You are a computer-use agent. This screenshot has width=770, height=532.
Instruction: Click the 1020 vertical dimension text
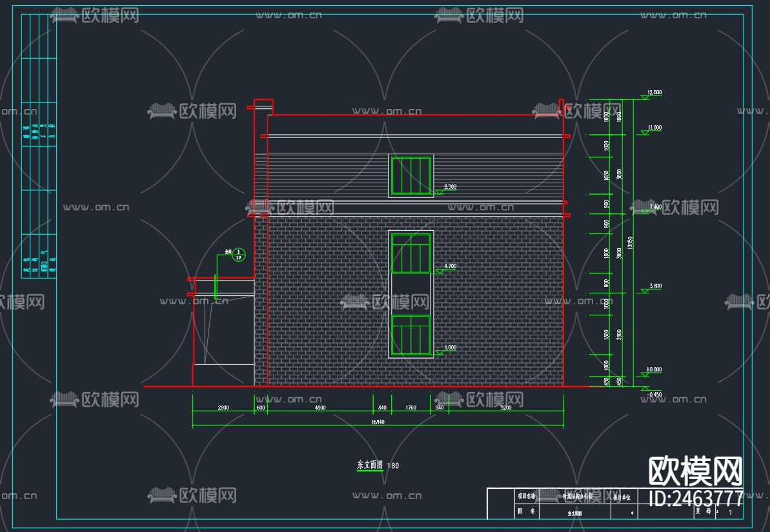[607, 146]
